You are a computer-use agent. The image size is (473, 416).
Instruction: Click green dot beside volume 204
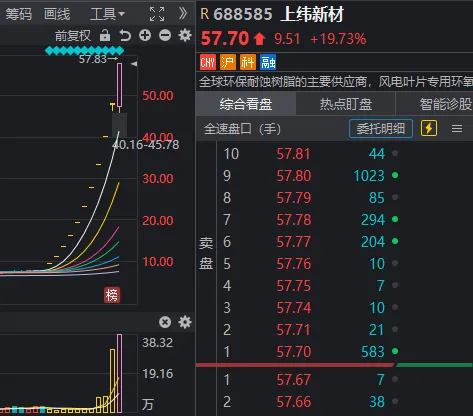(395, 241)
